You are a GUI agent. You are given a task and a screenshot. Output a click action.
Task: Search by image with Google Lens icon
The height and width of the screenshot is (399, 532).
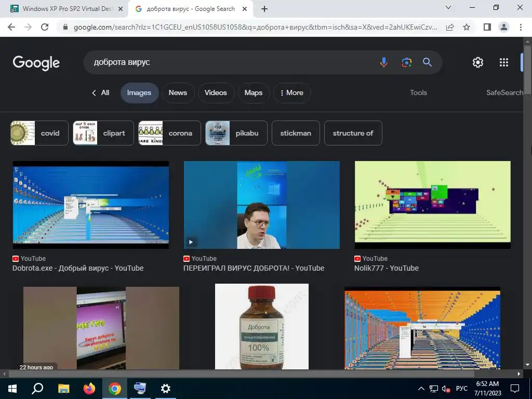[406, 62]
